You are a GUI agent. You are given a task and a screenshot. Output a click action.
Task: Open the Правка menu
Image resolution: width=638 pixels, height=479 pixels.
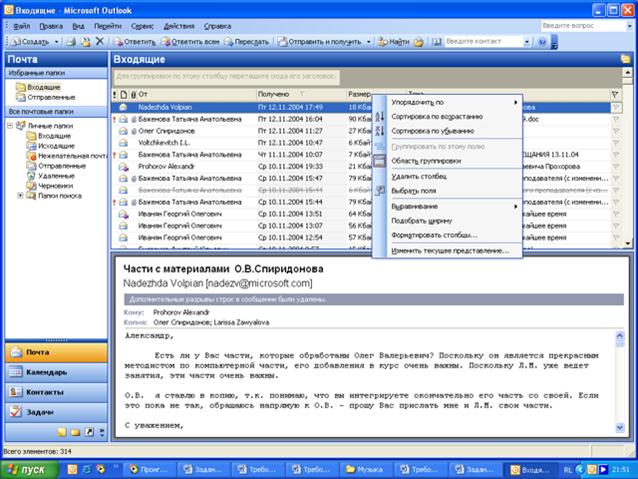click(x=51, y=26)
